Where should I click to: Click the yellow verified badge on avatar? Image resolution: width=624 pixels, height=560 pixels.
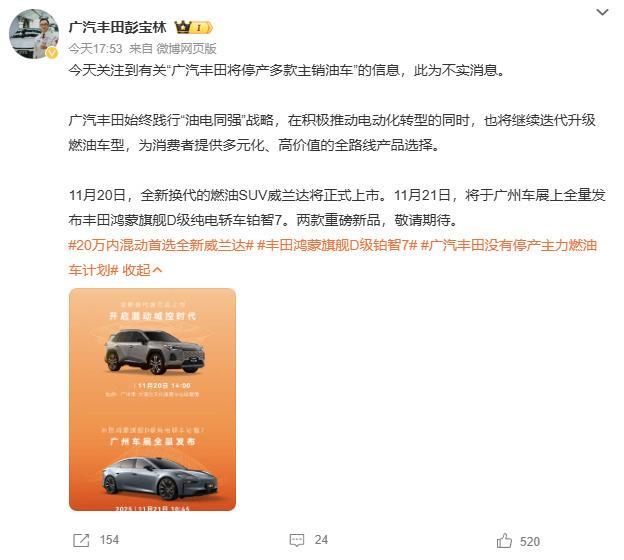pyautogui.click(x=52, y=53)
